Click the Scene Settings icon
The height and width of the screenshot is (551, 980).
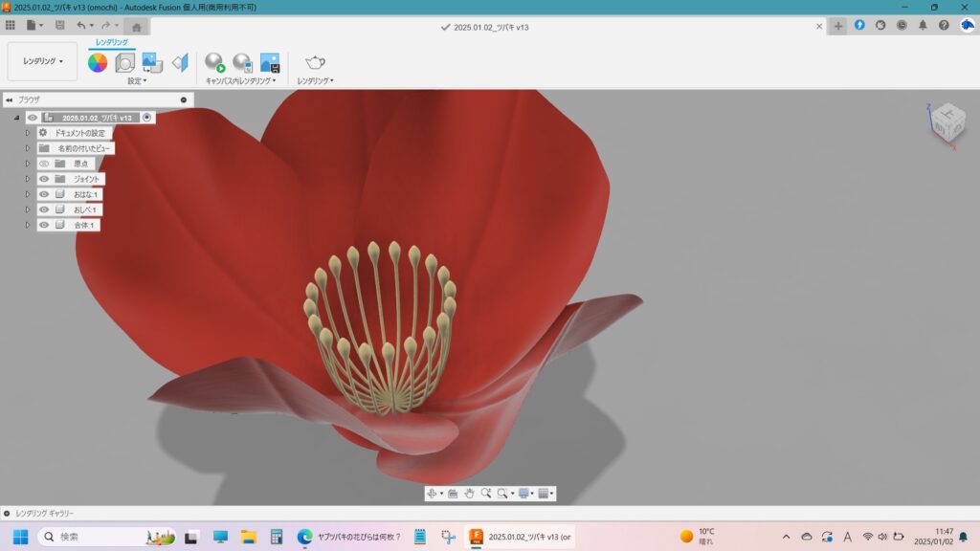pos(125,63)
